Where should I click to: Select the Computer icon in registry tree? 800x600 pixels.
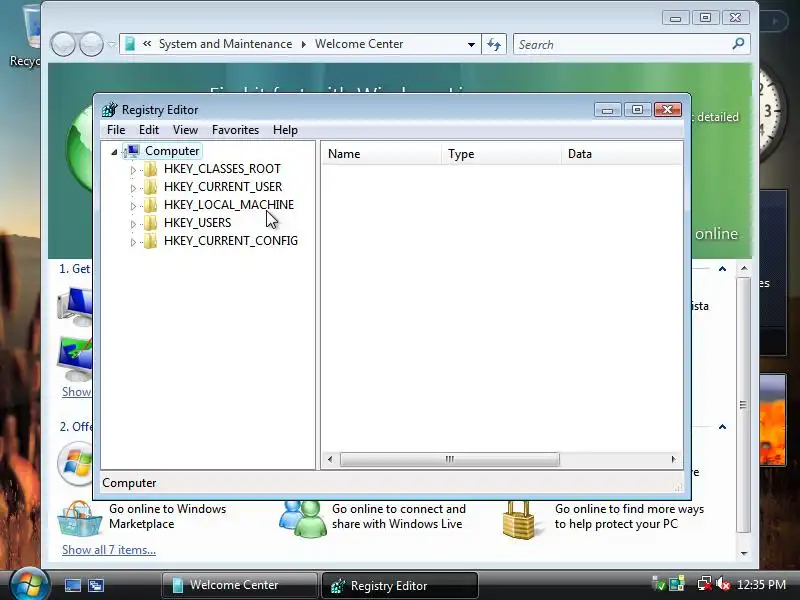[x=133, y=151]
